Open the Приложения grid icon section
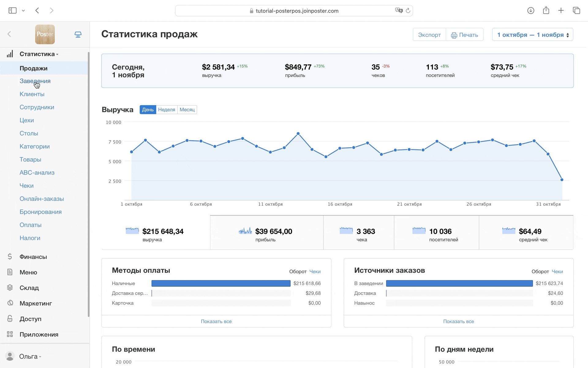Viewport: 588px width, 368px height. 10,334
